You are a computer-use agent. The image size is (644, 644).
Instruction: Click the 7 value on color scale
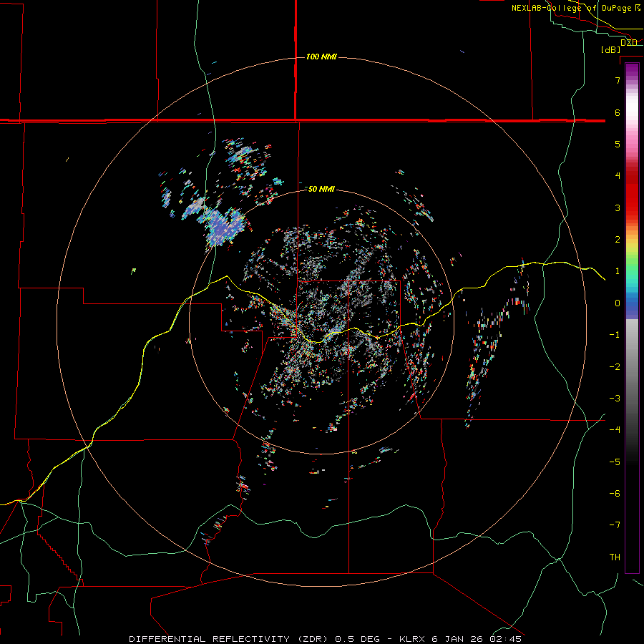pyautogui.click(x=618, y=80)
